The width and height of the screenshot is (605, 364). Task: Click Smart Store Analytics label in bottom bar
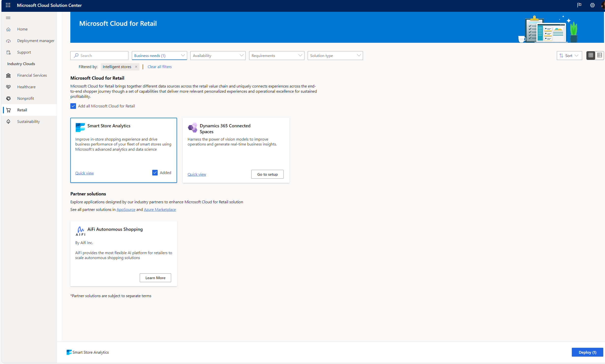[x=91, y=352]
